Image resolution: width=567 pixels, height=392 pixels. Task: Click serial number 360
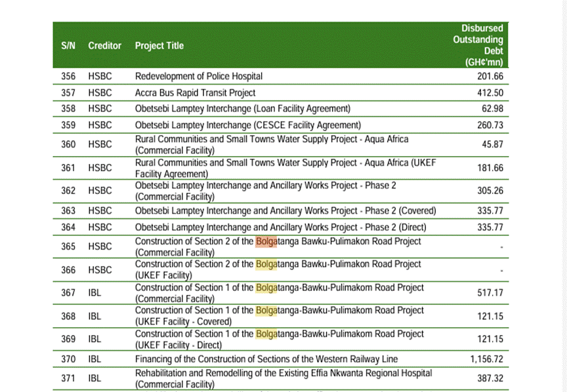click(x=68, y=144)
